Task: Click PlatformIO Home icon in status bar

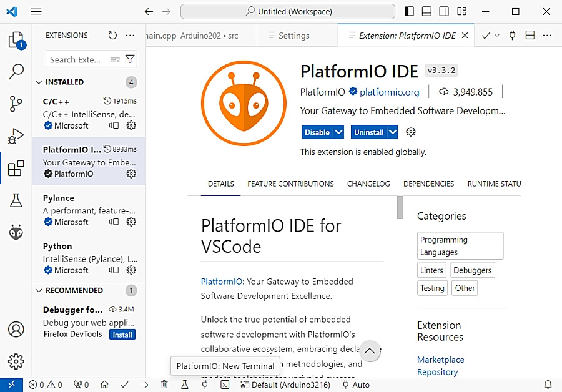Action: pos(104,385)
